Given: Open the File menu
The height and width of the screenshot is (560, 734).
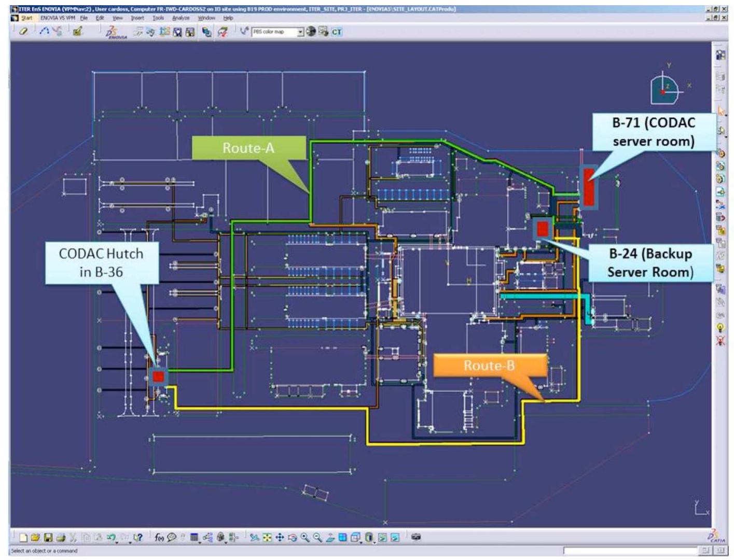Looking at the screenshot, I should pos(84,18).
